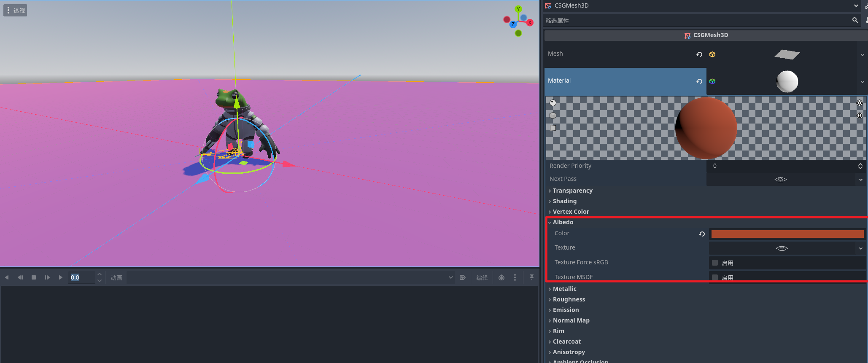Open the CSGMesh3D object history dropdown
The height and width of the screenshot is (363, 868).
[x=856, y=5]
